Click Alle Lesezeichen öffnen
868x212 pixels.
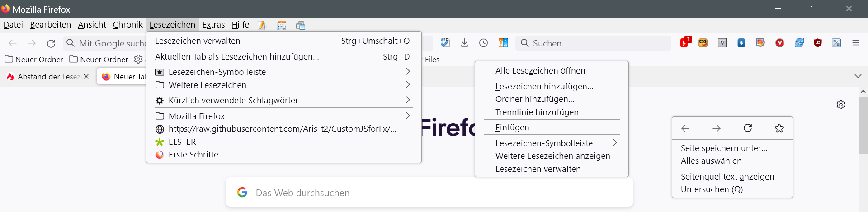click(x=540, y=71)
